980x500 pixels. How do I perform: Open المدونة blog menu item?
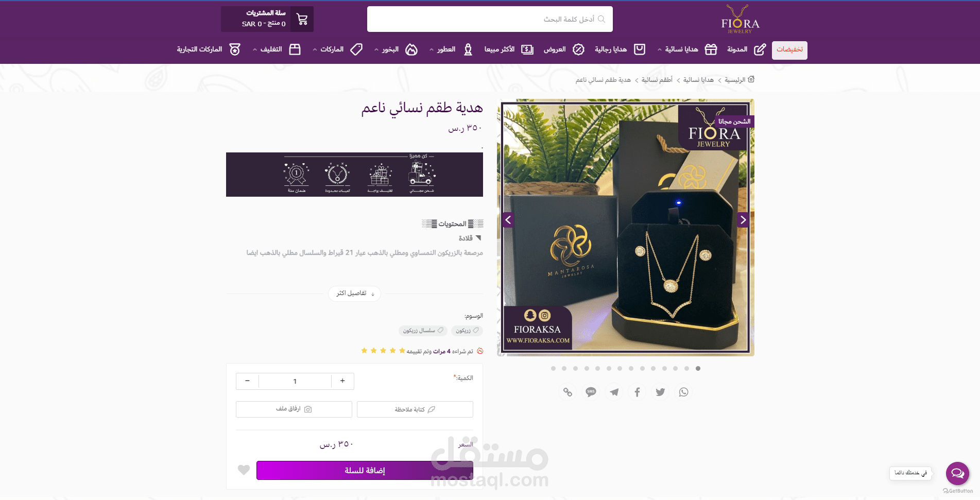click(x=746, y=49)
